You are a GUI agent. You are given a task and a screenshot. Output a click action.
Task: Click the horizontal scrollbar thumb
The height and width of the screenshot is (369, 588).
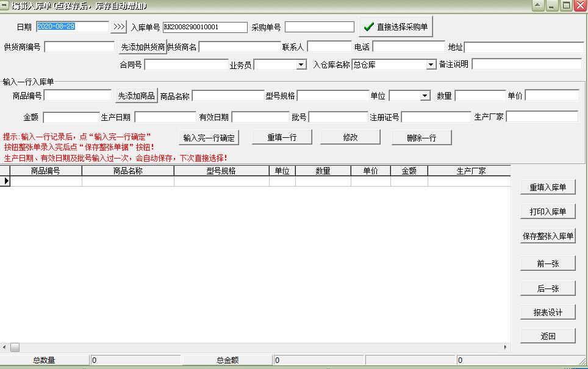tap(15, 347)
